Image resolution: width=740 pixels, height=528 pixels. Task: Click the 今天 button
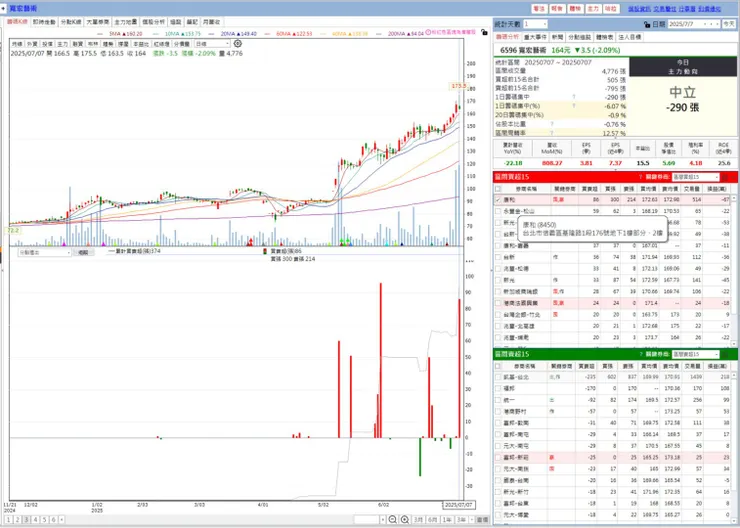point(728,24)
